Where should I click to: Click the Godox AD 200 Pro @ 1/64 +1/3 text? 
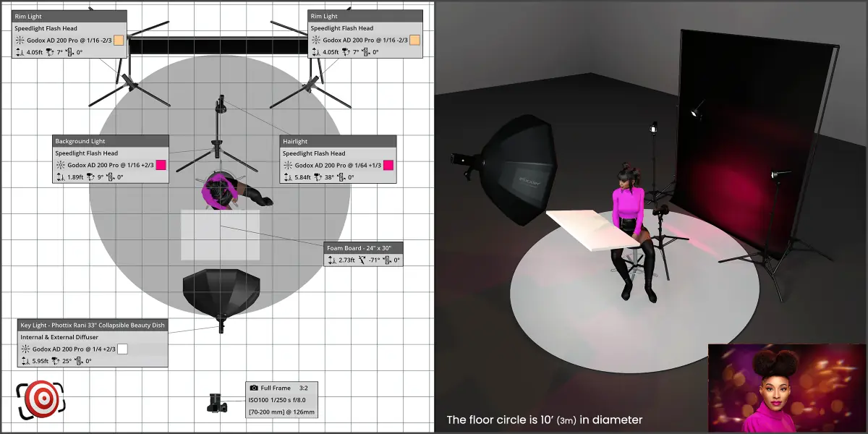[338, 166]
